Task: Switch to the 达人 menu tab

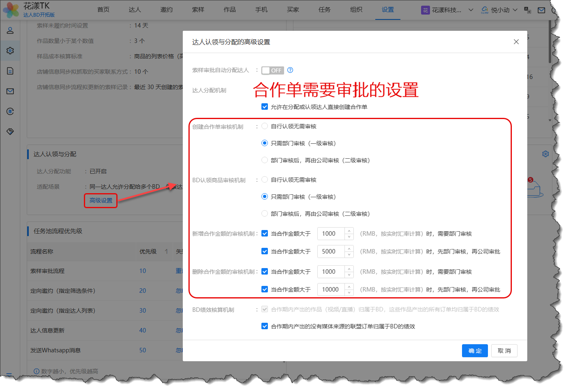Action: pyautogui.click(x=135, y=10)
